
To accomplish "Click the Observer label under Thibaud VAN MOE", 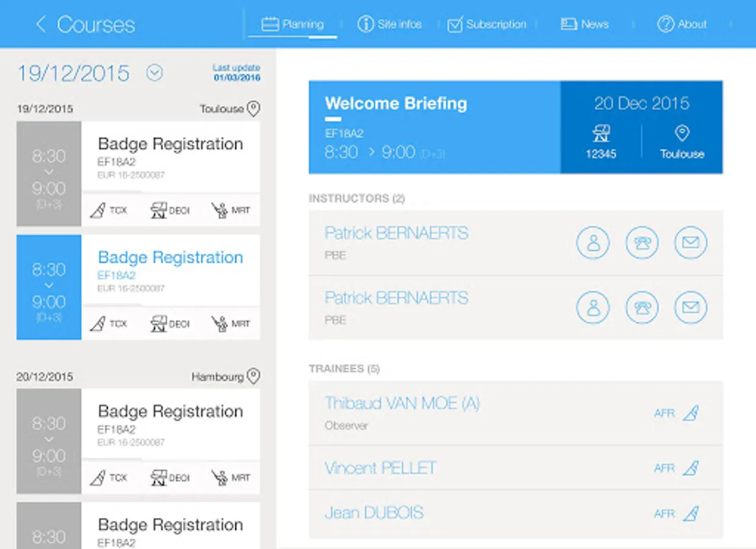I will (x=346, y=426).
